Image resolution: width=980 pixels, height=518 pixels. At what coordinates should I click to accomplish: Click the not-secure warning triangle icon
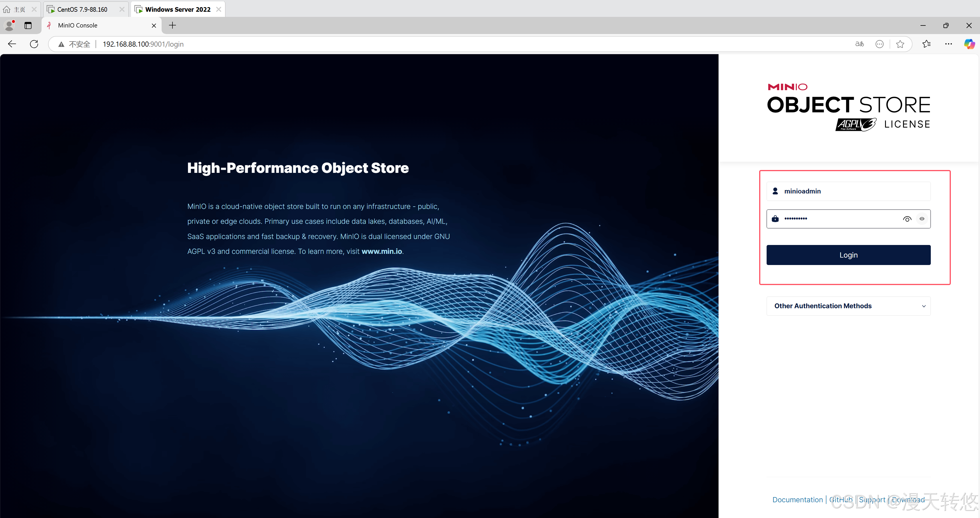[61, 44]
